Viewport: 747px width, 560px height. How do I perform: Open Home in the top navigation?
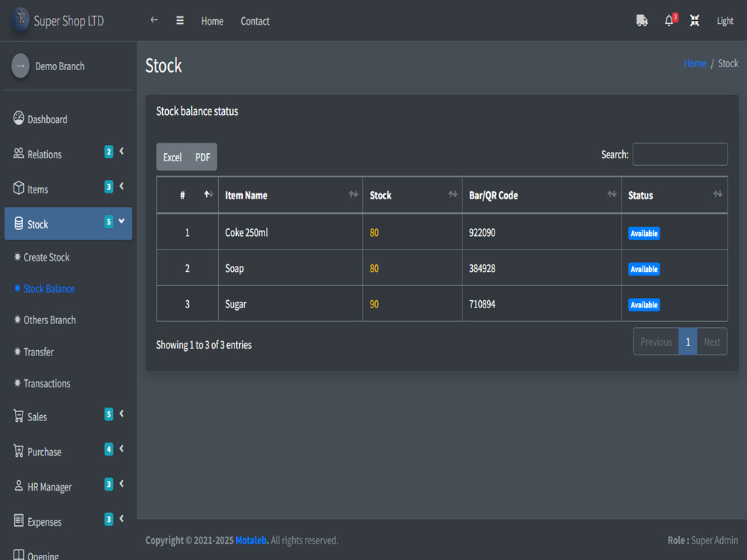[x=212, y=21]
